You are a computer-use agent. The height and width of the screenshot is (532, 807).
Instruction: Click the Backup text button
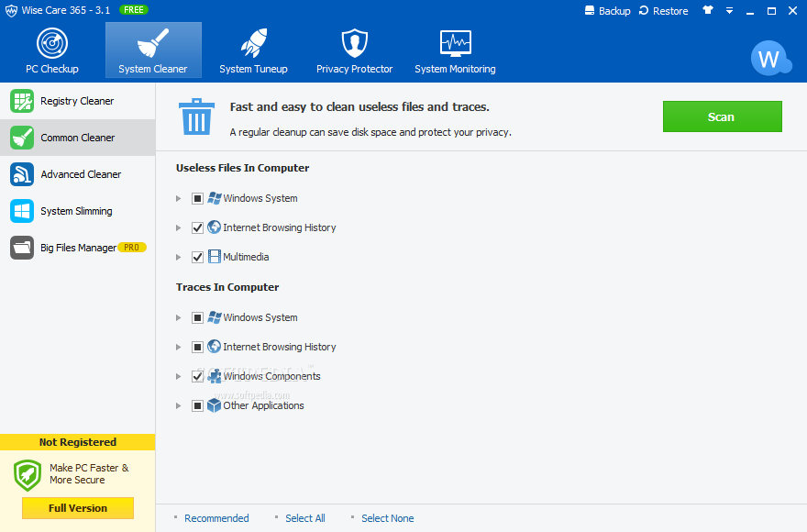(x=614, y=11)
